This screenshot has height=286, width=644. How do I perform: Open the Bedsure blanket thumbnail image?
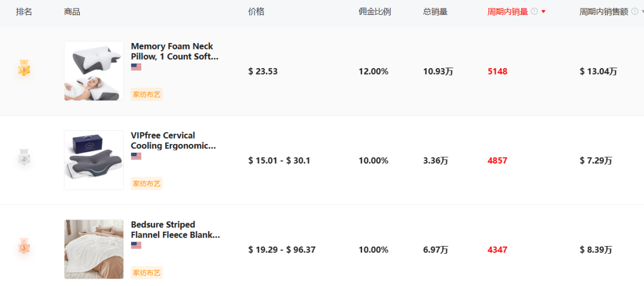click(94, 249)
